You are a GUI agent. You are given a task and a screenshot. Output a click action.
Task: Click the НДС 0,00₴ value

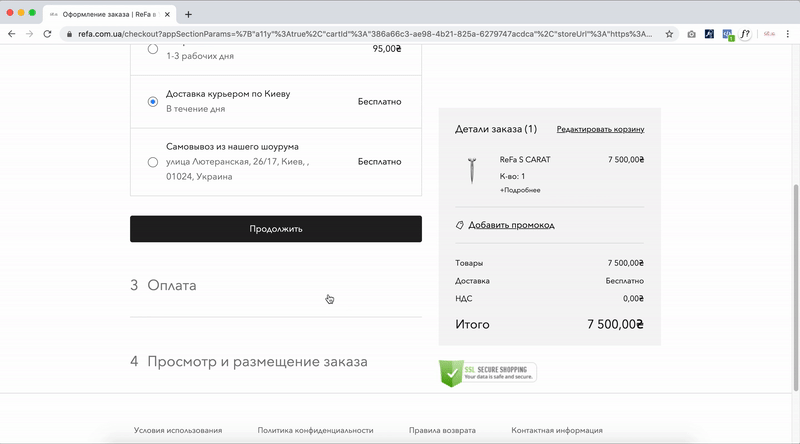click(633, 299)
